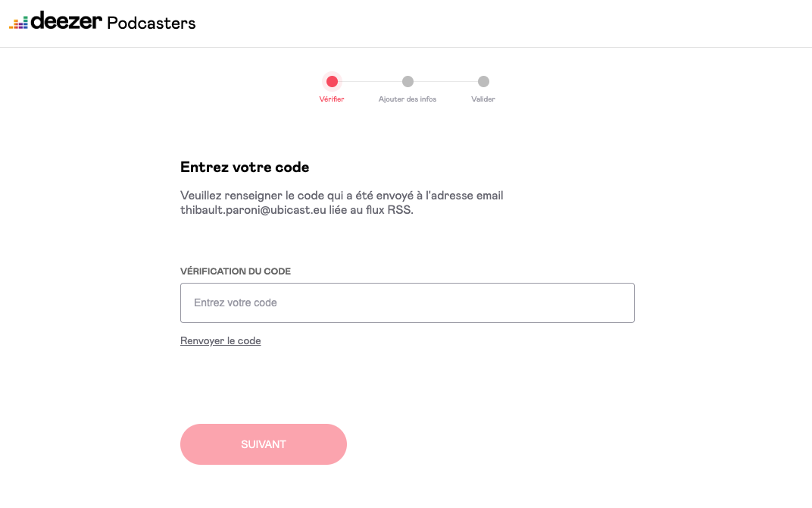
Task: Focus the Entrez votre code input field
Action: 407,303
